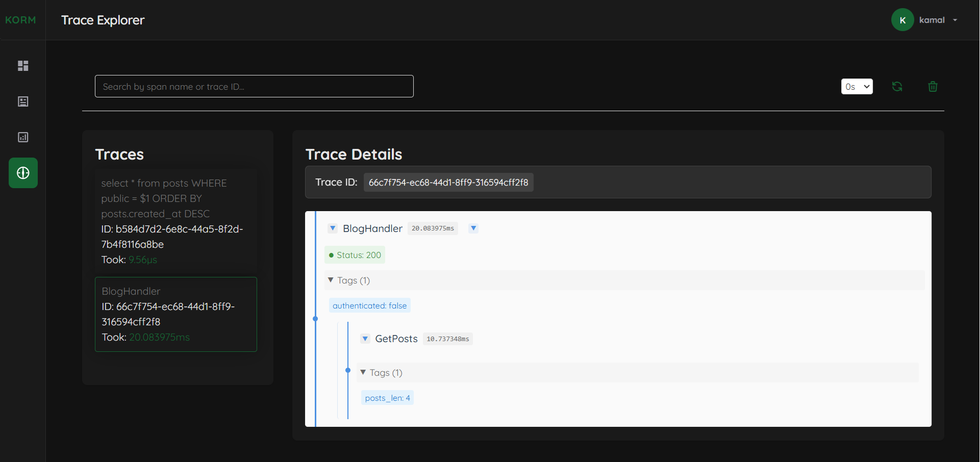Click the trash icon to clear traces
The width and height of the screenshot is (980, 462).
pos(933,87)
